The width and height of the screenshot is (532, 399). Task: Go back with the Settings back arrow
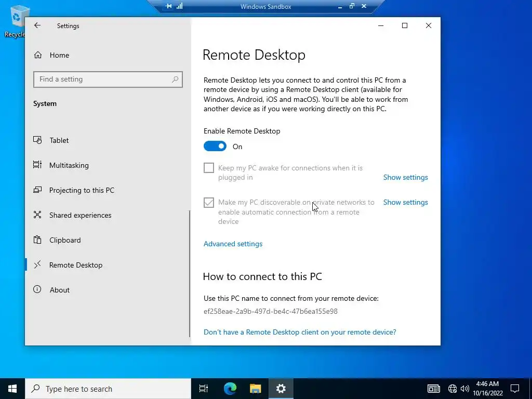pos(37,25)
